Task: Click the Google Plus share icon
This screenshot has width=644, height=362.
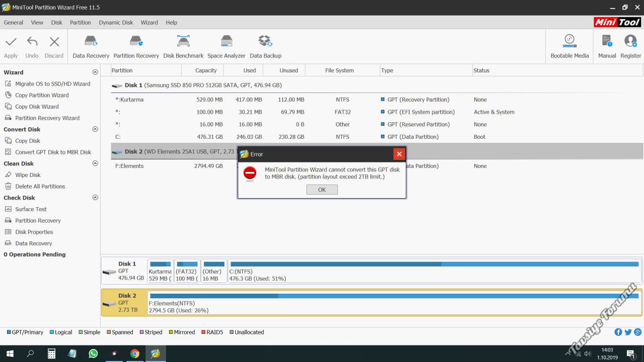Action: [637, 332]
